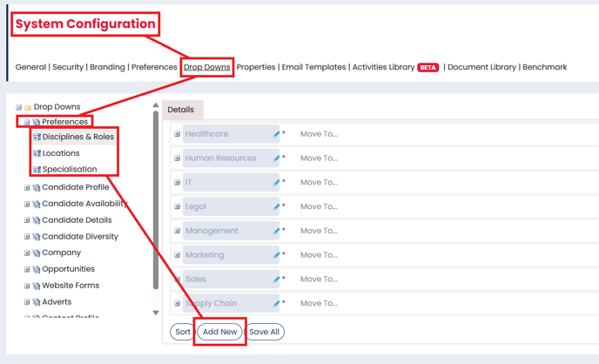Expand the Company tree node
The image size is (599, 364).
27,253
